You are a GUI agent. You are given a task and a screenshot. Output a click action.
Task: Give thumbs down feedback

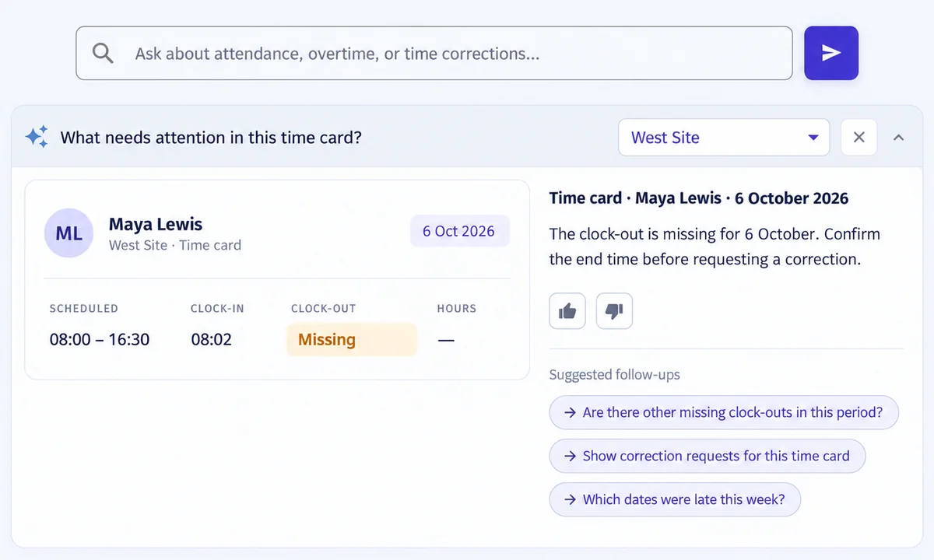614,311
